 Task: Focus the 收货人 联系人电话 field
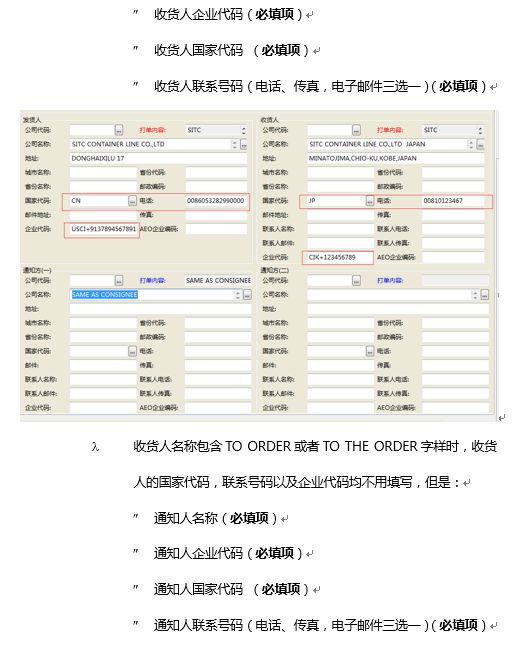[453, 229]
